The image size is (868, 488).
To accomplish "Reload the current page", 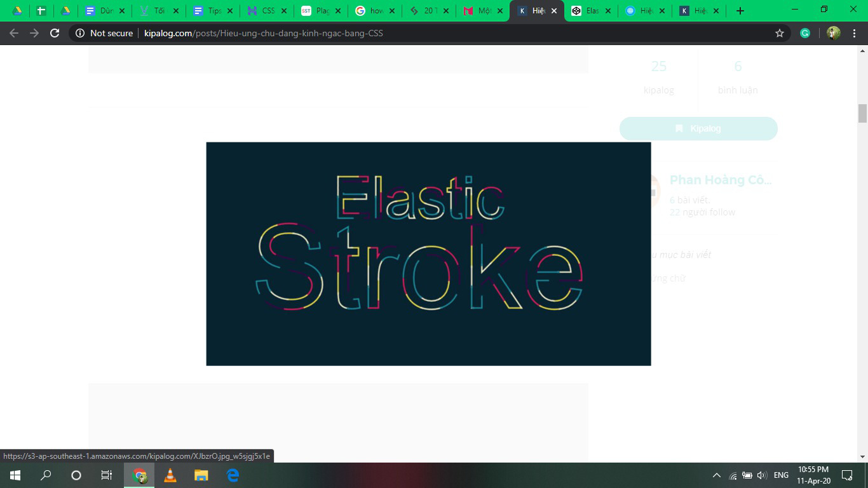I will pyautogui.click(x=54, y=33).
